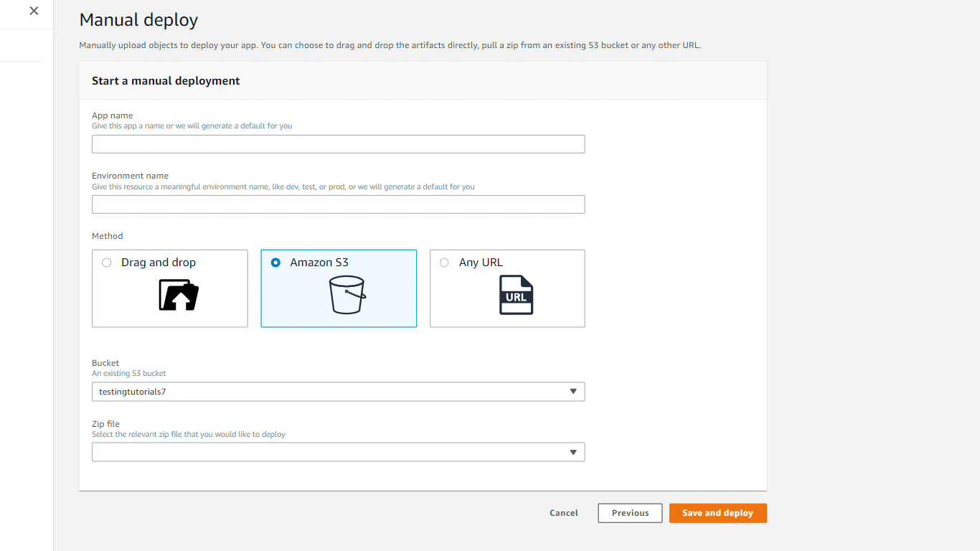The image size is (980, 551).
Task: Click the Previous button
Action: pos(629,513)
